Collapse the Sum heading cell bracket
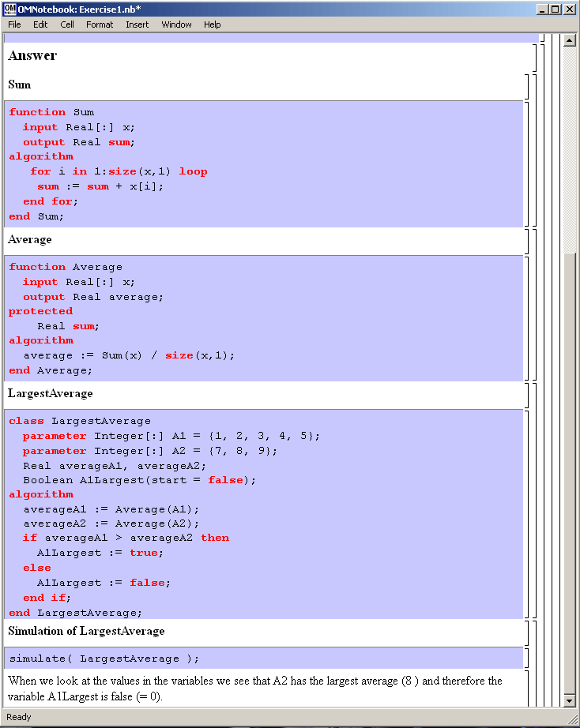This screenshot has width=580, height=728. 528,85
